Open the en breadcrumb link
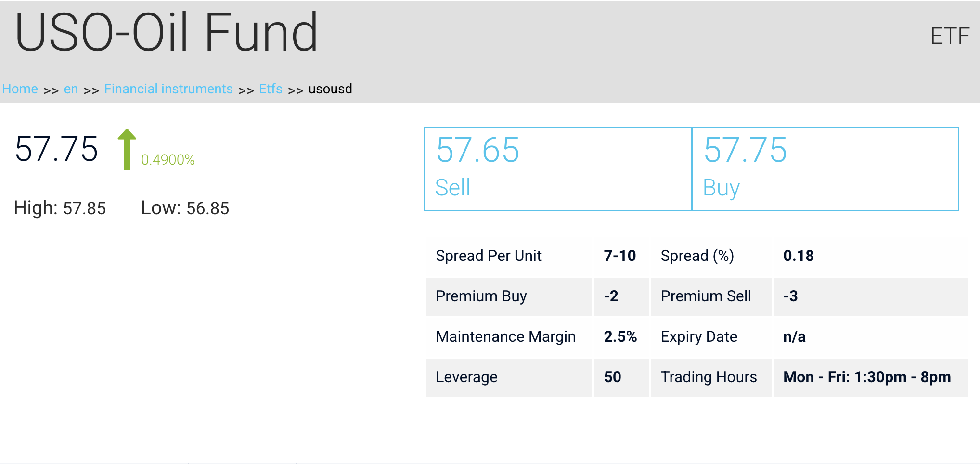The height and width of the screenshot is (464, 980). [x=71, y=89]
